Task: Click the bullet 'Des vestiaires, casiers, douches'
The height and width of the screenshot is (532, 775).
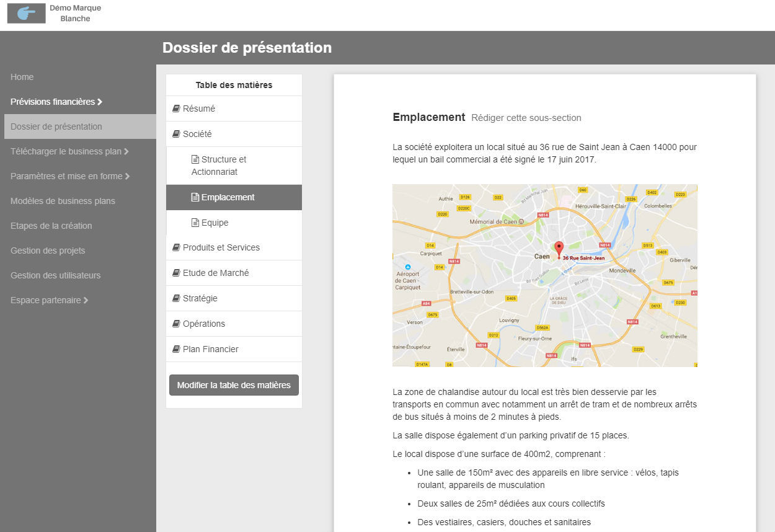Action: [x=504, y=522]
